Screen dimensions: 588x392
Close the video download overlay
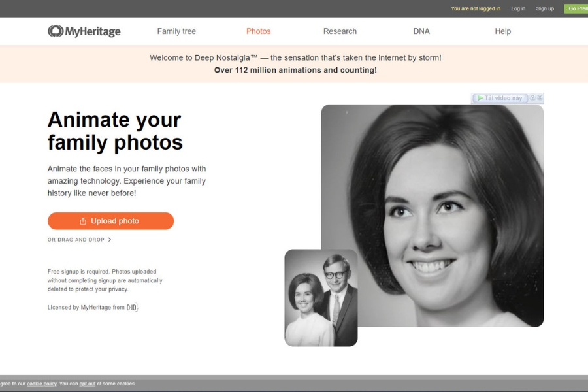540,98
